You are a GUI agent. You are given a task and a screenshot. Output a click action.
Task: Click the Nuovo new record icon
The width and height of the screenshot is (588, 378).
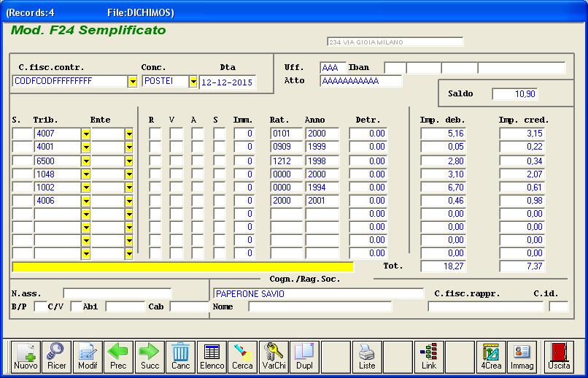(x=26, y=357)
